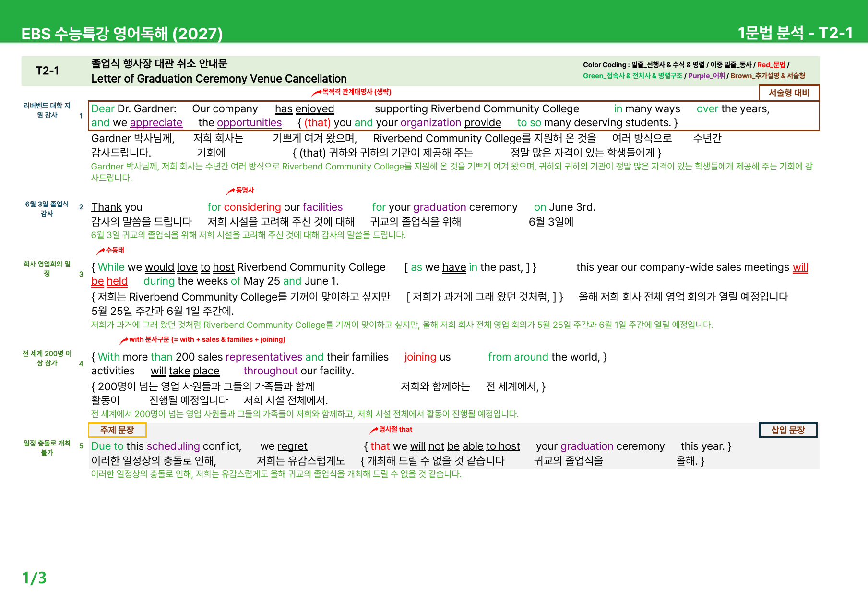Click the Korean gloss '감사의 말씀을 드립니다'
868x614 pixels.
(142, 222)
